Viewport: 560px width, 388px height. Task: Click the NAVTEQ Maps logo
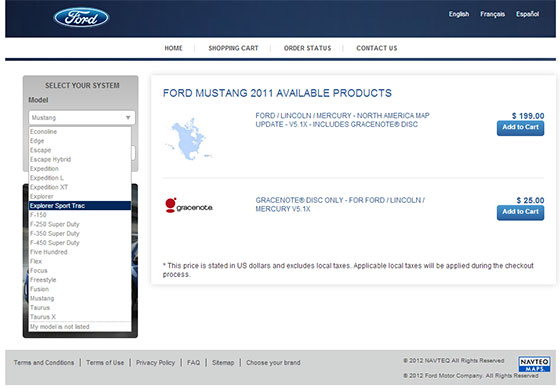(534, 364)
